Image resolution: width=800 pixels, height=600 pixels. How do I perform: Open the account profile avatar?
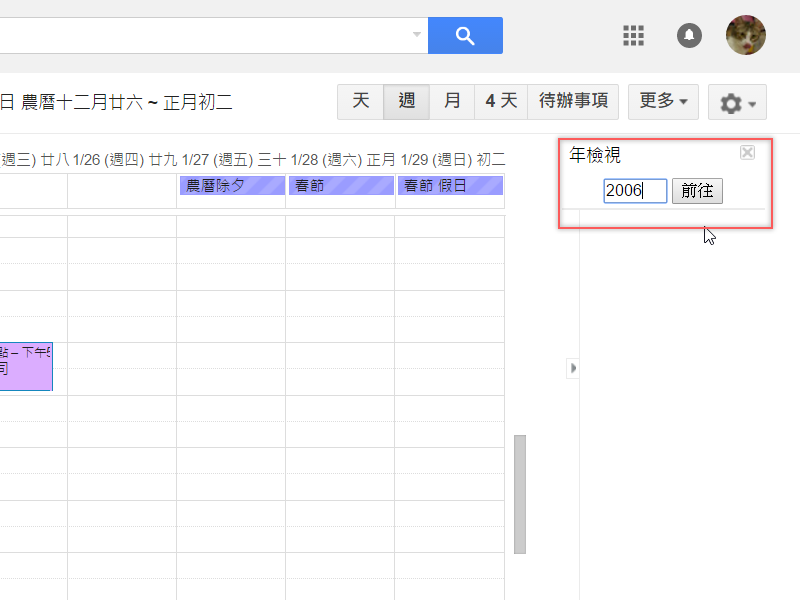tap(745, 35)
